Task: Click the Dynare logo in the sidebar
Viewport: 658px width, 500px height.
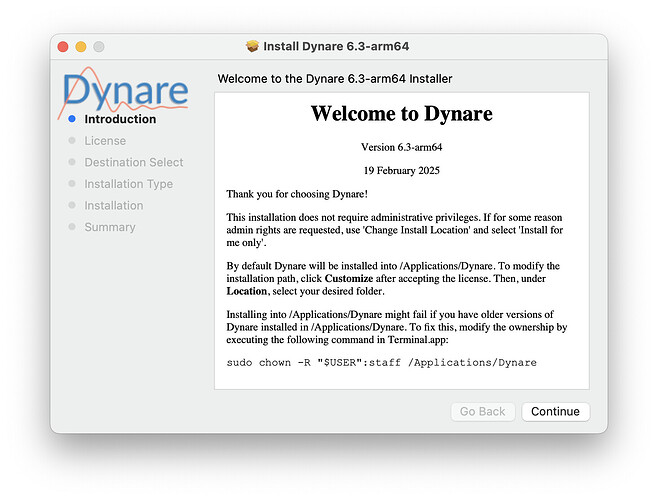Action: [x=124, y=91]
